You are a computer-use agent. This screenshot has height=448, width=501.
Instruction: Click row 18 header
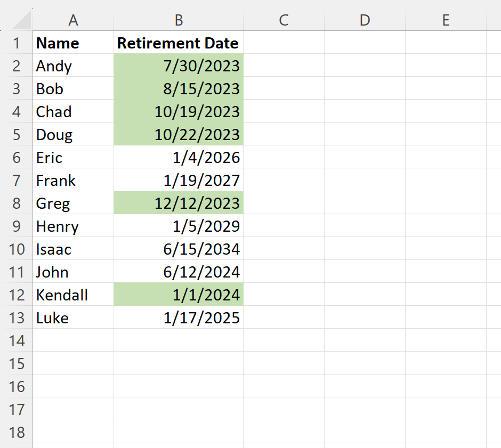[17, 432]
